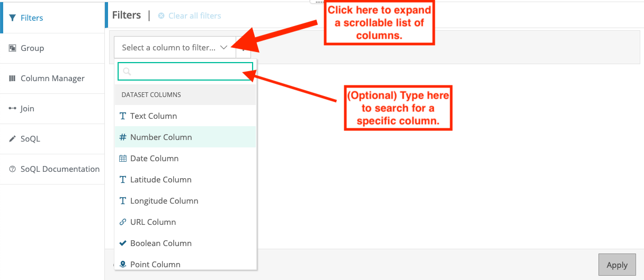Screen dimensions: 644x280
Task: Click the link icon beside URL Column
Action: click(x=123, y=222)
